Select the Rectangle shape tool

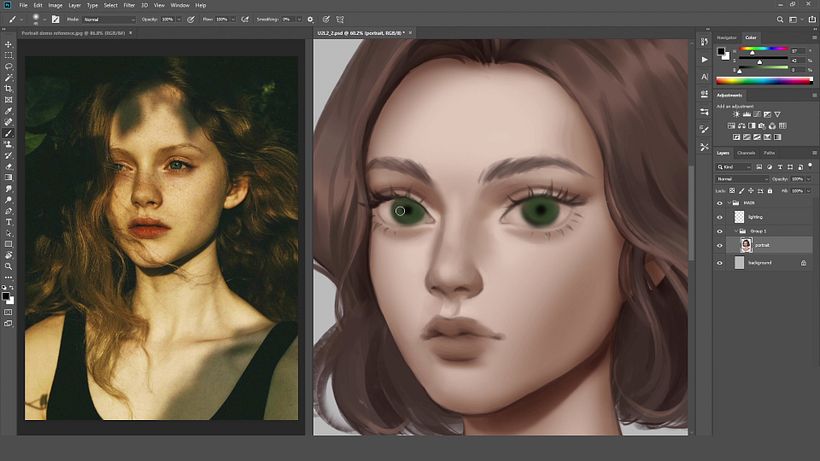tap(8, 244)
